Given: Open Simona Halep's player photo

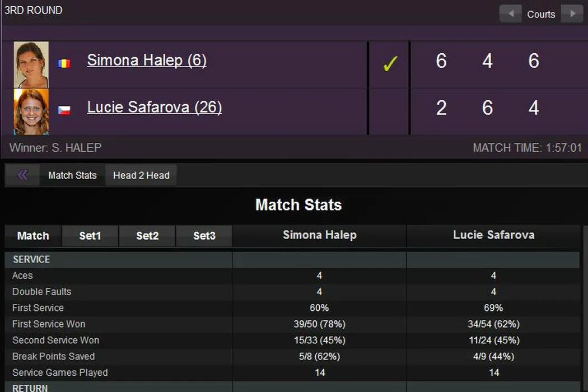Looking at the screenshot, I should [31, 64].
